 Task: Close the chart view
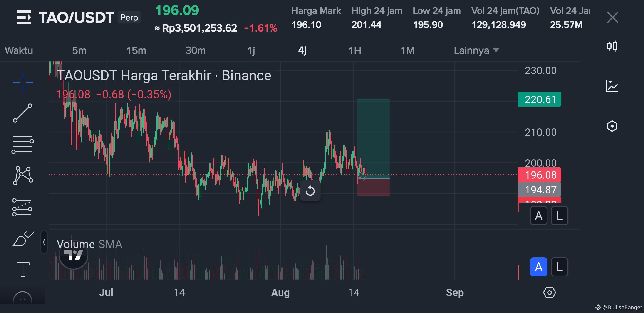coord(612,17)
